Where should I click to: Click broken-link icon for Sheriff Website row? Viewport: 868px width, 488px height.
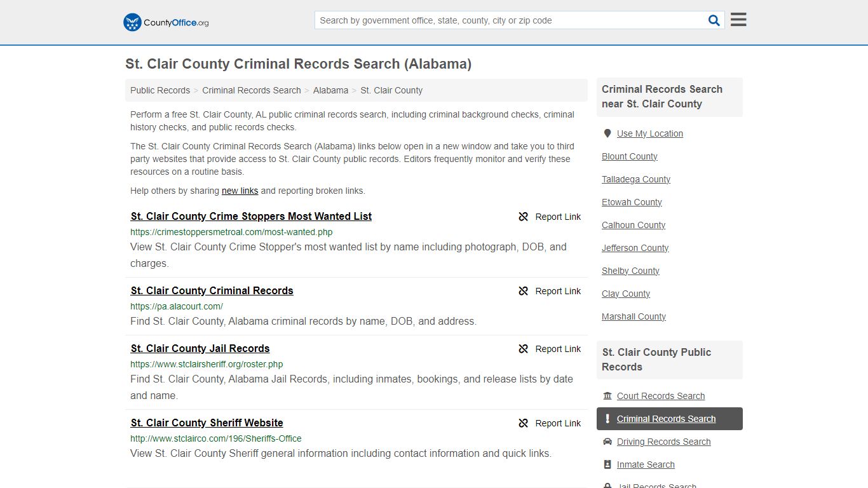coord(524,423)
